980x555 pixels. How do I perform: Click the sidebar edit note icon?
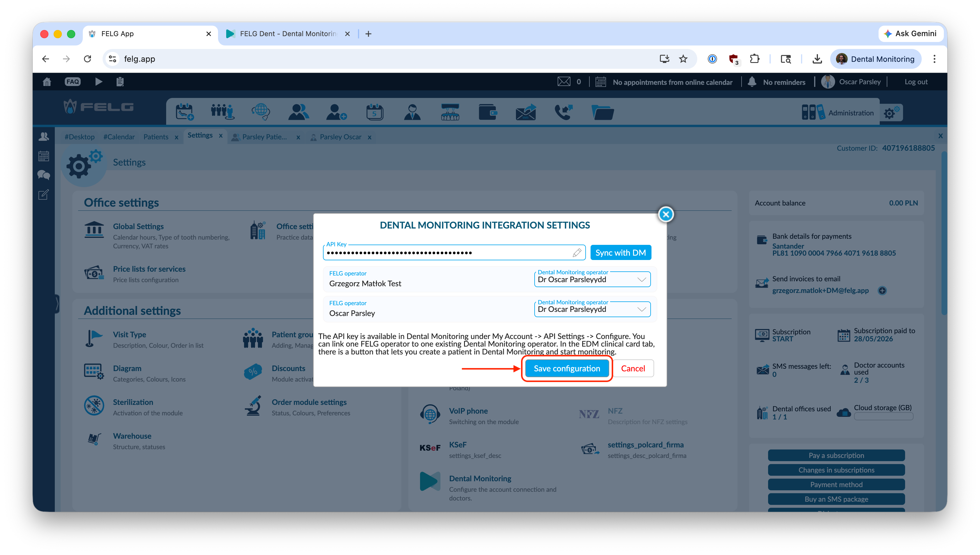44,195
